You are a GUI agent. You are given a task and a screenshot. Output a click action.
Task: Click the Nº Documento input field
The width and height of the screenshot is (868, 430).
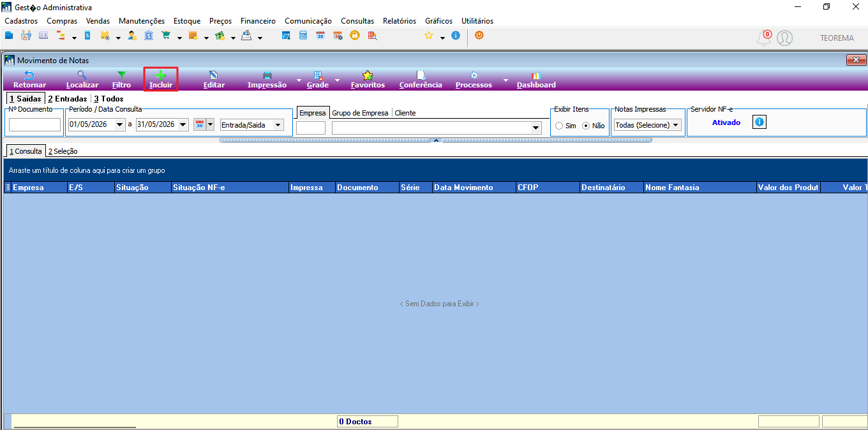(x=34, y=125)
